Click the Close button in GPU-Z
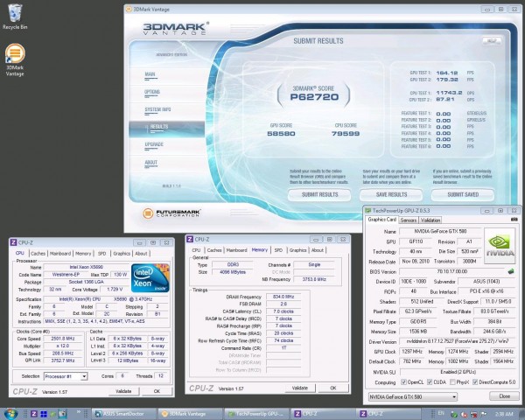This screenshot has height=420, width=525. click(x=504, y=396)
